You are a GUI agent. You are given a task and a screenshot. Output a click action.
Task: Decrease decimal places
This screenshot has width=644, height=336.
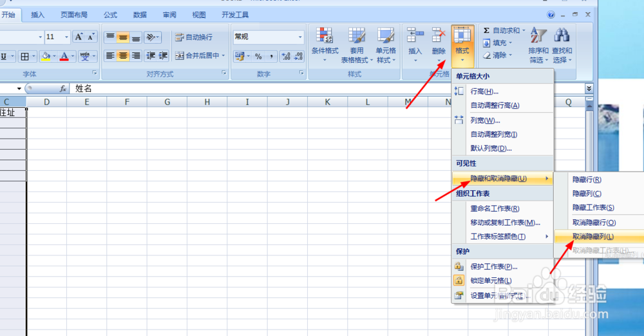tap(299, 56)
